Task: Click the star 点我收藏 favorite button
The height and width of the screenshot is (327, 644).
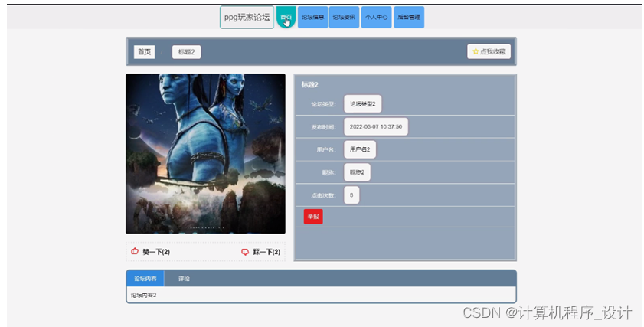Action: pyautogui.click(x=489, y=52)
